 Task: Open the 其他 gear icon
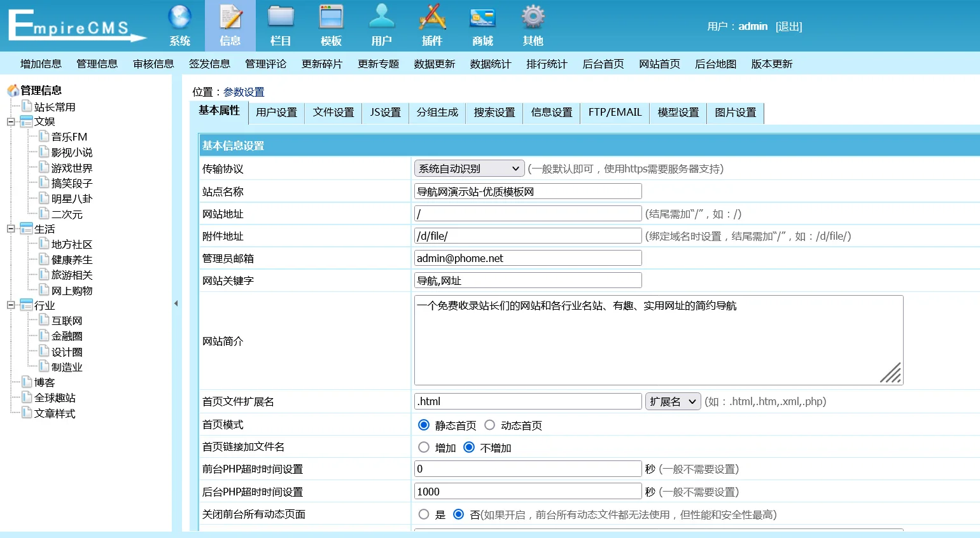point(533,18)
